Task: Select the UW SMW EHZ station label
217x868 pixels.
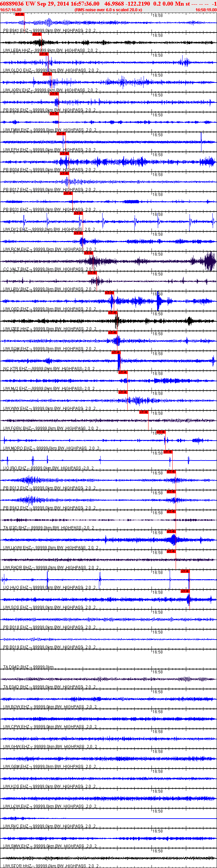Action: 50,845
